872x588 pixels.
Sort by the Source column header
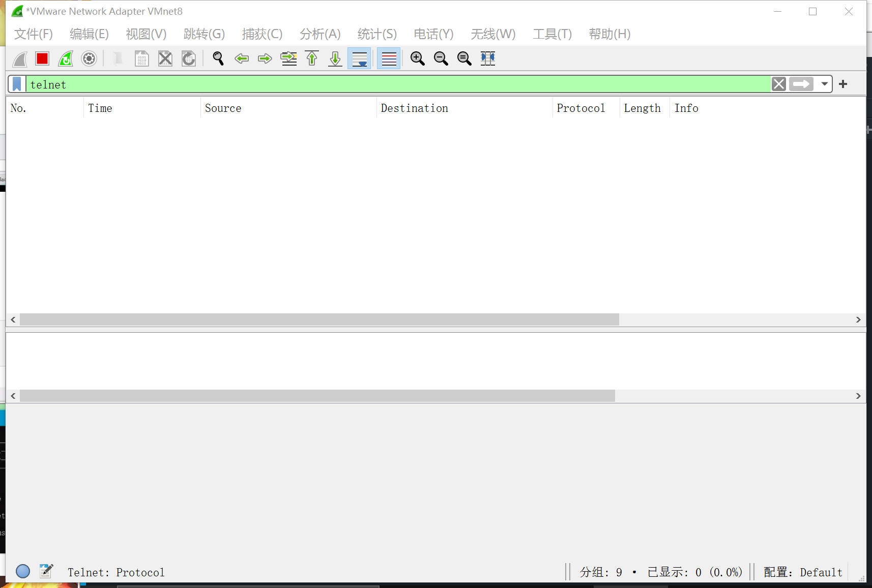288,108
